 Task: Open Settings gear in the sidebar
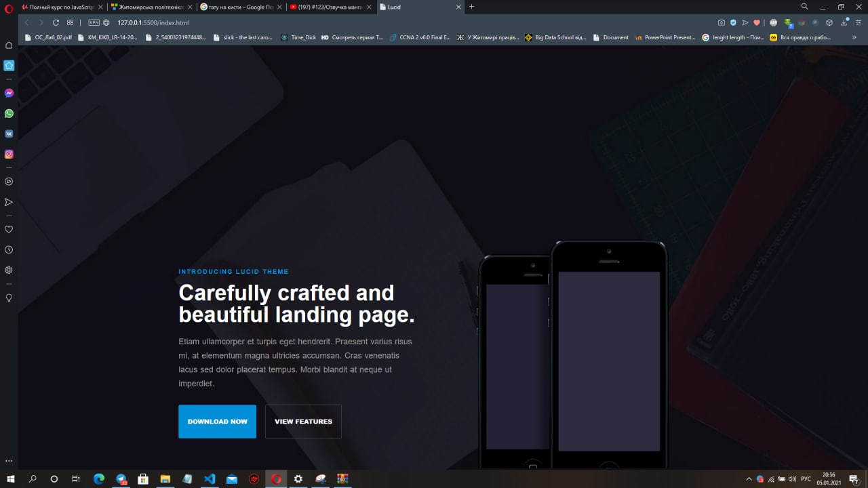[x=9, y=270]
